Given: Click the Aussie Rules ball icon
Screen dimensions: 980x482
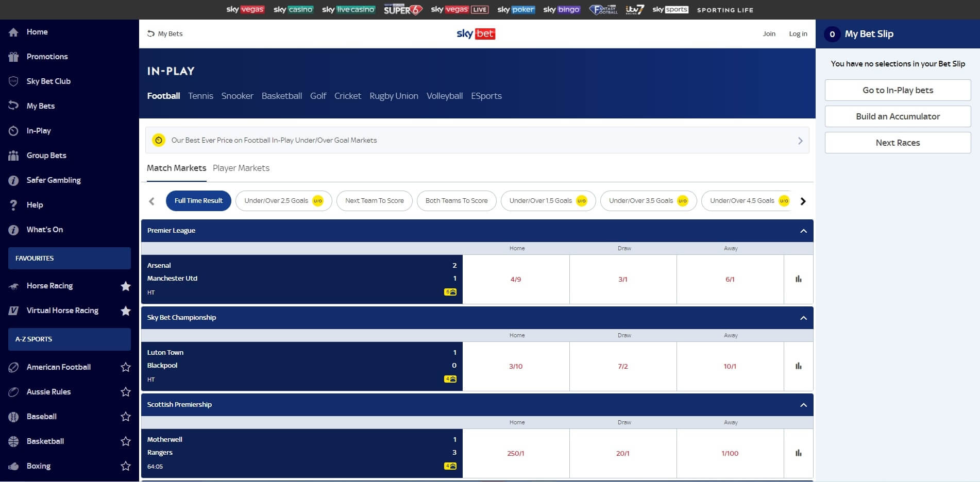Looking at the screenshot, I should pos(13,392).
